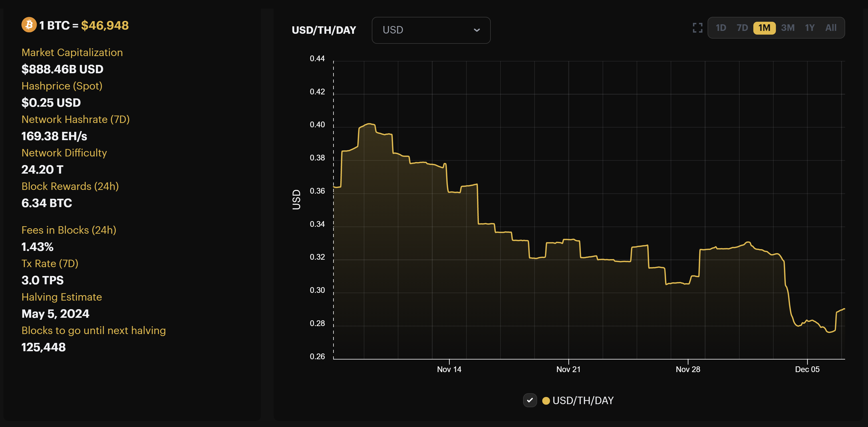868x427 pixels.
Task: Click the Hashprice (Spot) label
Action: point(62,86)
